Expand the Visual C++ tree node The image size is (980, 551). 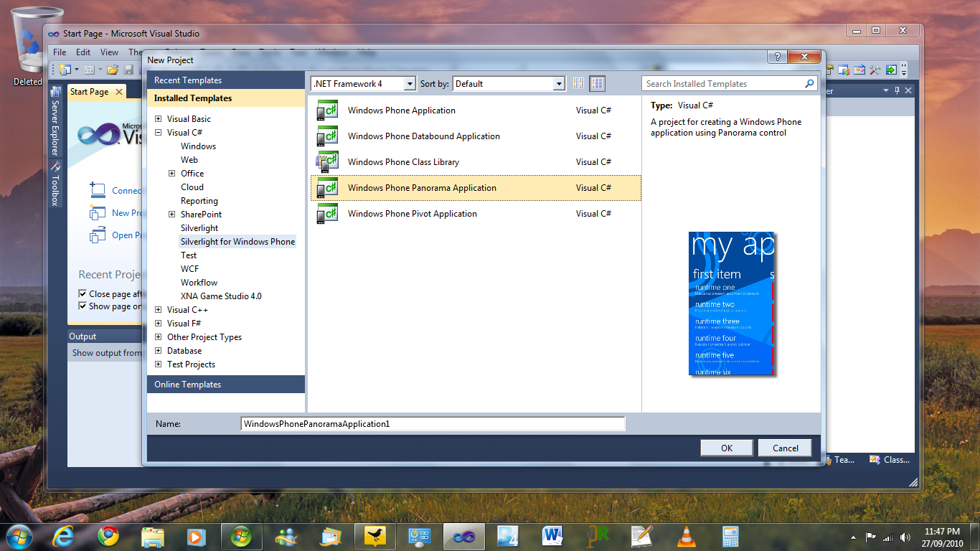tap(159, 310)
